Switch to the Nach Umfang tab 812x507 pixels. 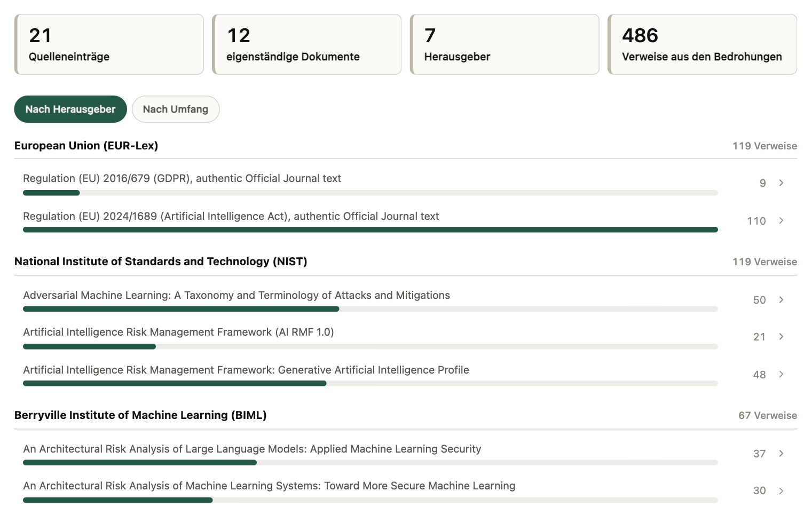pyautogui.click(x=176, y=109)
